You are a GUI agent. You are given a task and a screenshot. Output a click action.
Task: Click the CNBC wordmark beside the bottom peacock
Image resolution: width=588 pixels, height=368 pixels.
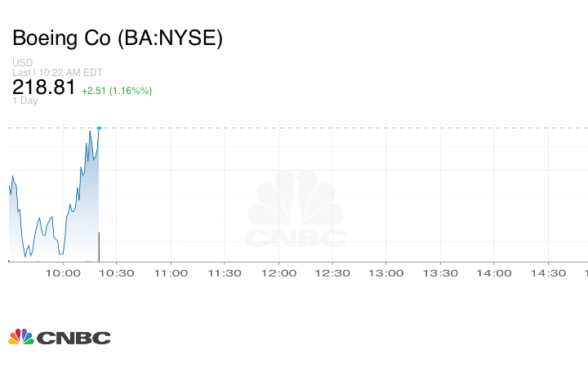tap(73, 338)
